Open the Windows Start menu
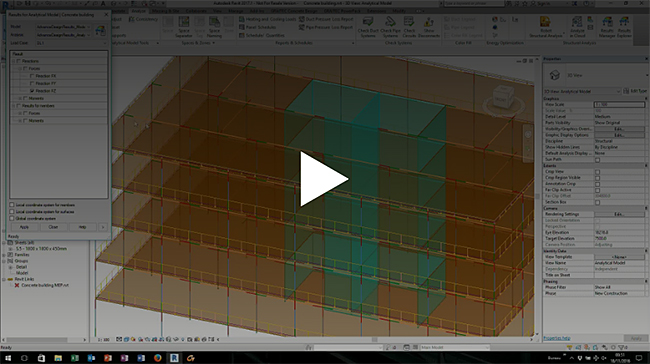 8,358
